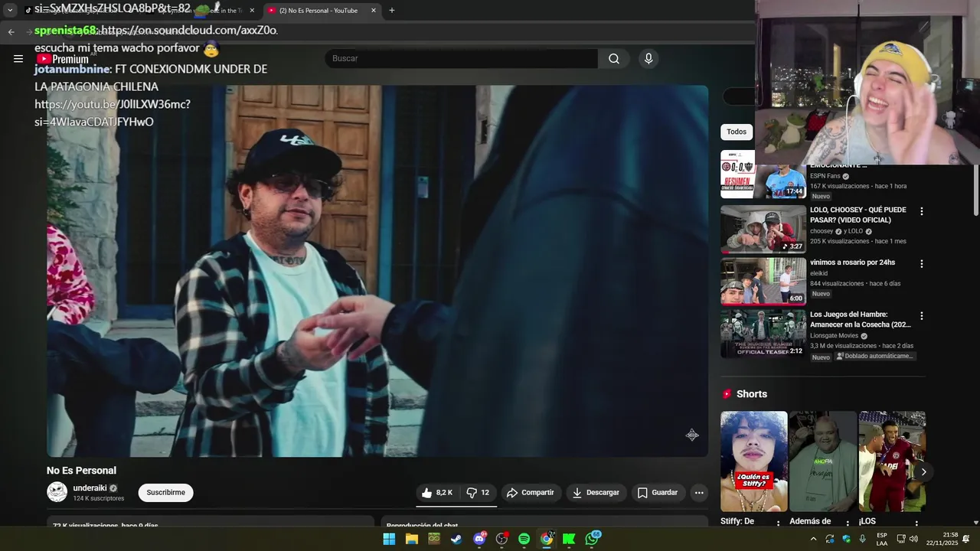Open the middle Además de short thumbnail
980x551 pixels.
823,461
